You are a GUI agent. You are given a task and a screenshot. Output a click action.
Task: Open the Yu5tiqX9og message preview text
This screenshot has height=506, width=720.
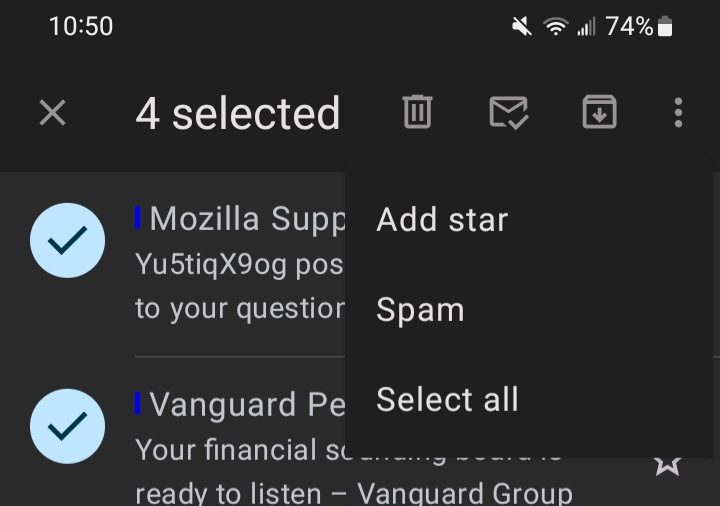[240, 287]
